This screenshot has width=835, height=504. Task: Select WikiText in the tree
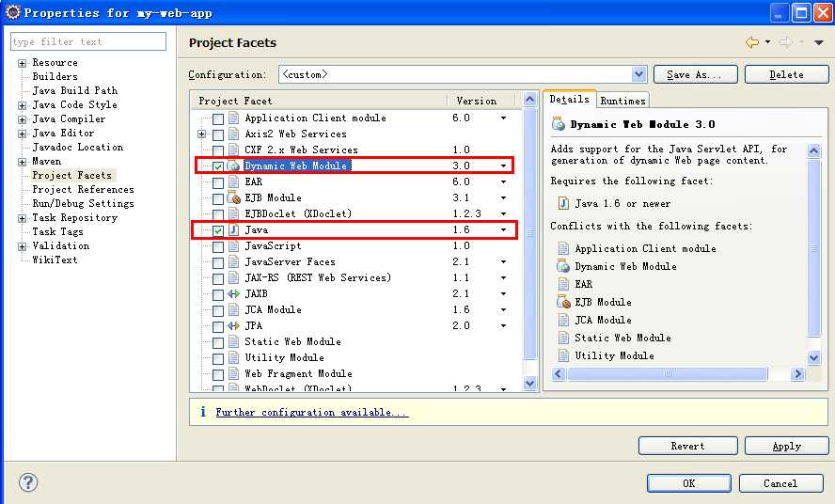point(55,260)
